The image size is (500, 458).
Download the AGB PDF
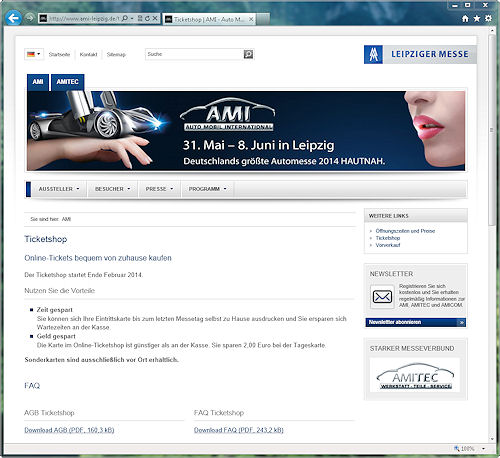[x=69, y=430]
